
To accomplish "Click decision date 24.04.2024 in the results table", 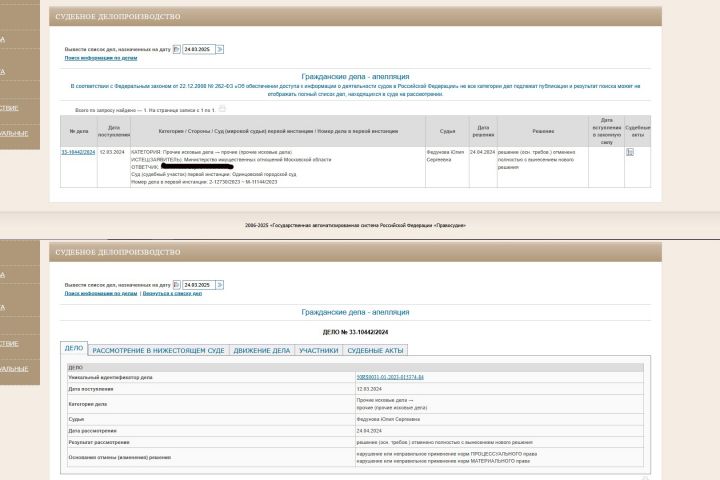I will point(483,152).
